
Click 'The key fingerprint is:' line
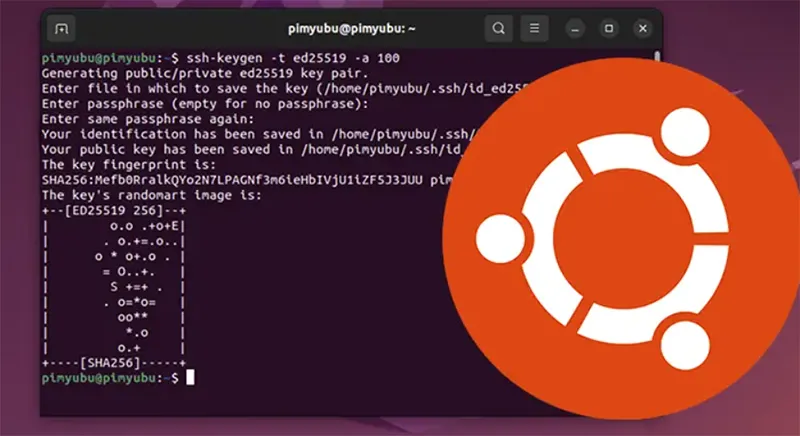129,165
